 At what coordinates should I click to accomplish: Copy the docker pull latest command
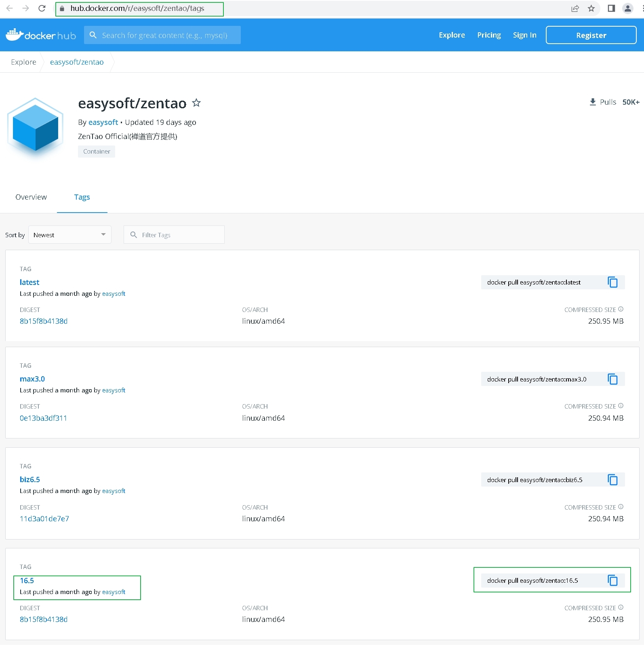tap(612, 282)
